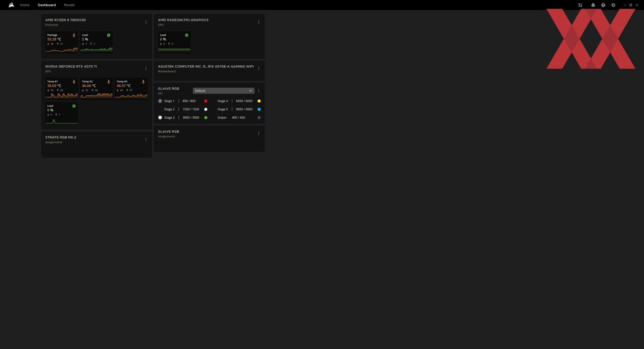Switch to the Murals tab

[69, 5]
